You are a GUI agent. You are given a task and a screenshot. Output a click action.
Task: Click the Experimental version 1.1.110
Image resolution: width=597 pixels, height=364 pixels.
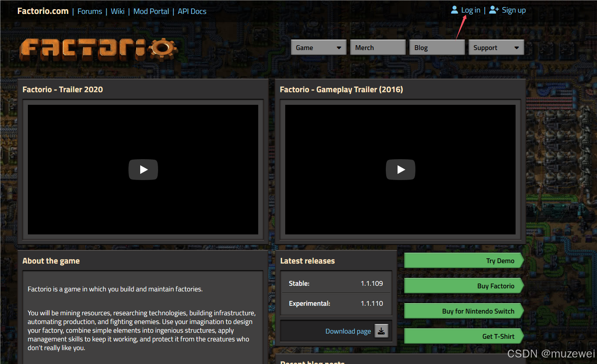coord(372,304)
